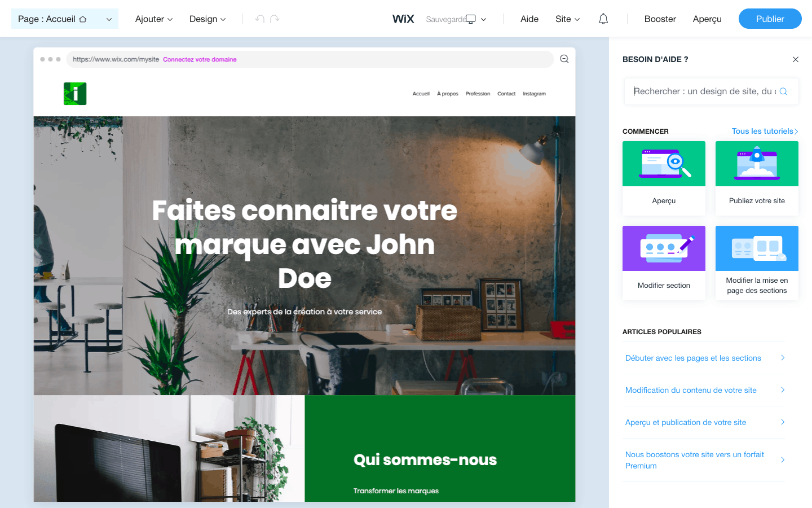Click the Publier button
812x508 pixels.
[770, 19]
